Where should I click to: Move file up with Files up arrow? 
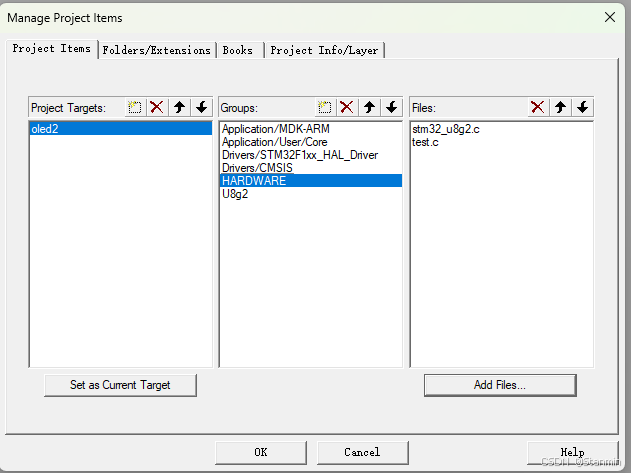point(560,107)
